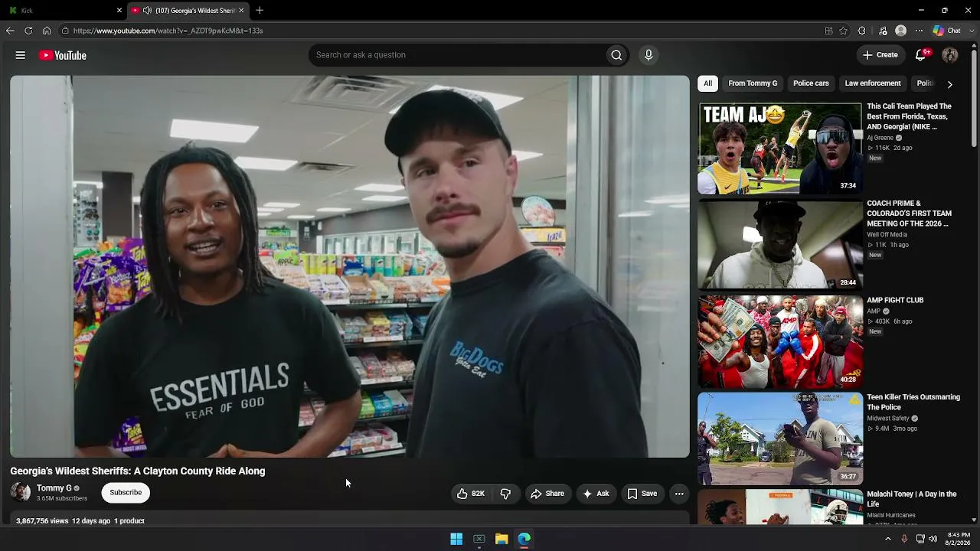Open Copilot Chat in the browser
Image resolution: width=980 pixels, height=551 pixels.
(x=946, y=31)
